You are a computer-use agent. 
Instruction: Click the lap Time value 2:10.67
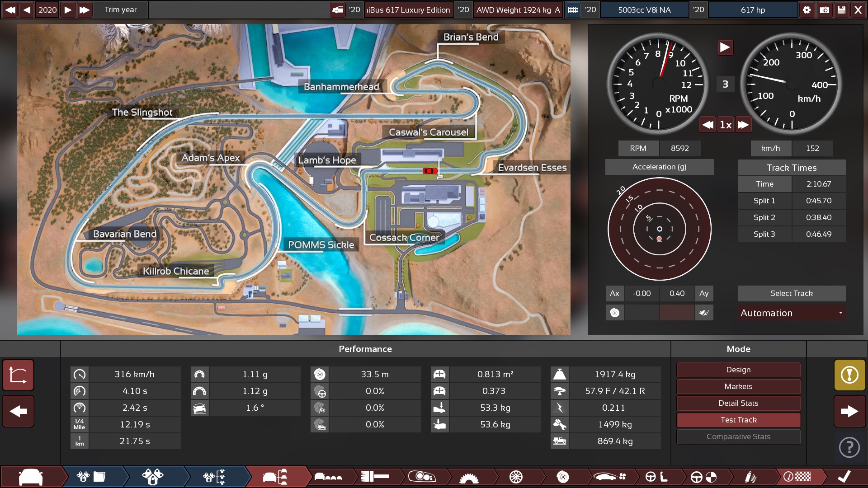pyautogui.click(x=818, y=184)
